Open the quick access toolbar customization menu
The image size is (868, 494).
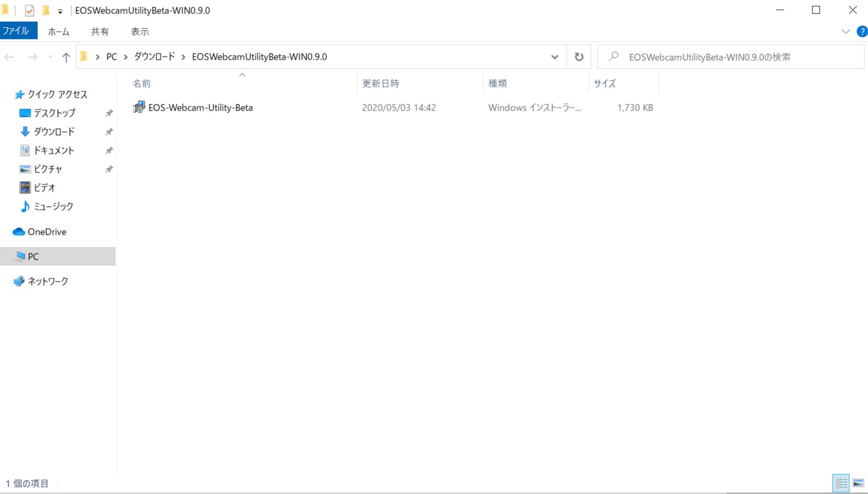point(60,10)
